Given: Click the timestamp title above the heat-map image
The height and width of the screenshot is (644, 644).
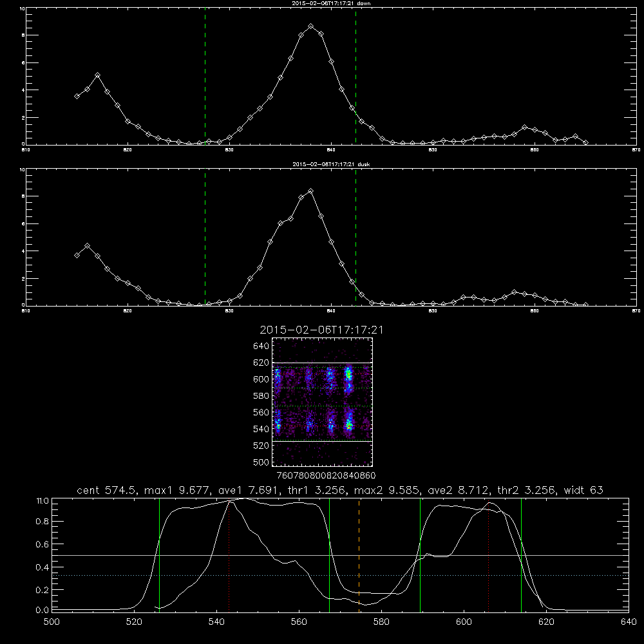Looking at the screenshot, I should 321,330.
